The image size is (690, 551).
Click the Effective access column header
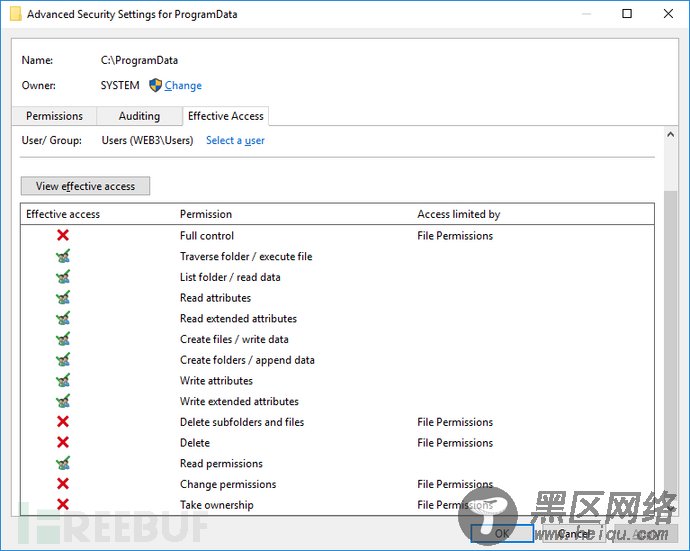pos(63,214)
